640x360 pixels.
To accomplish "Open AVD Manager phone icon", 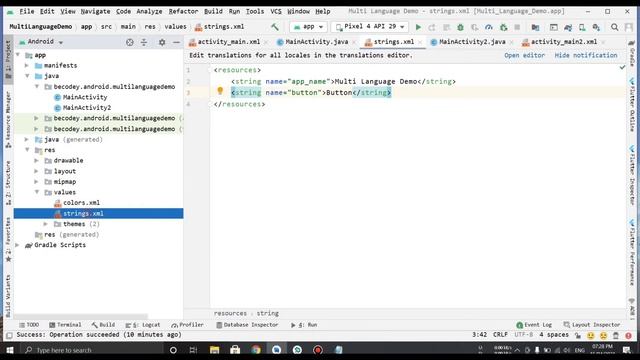I will tap(582, 27).
